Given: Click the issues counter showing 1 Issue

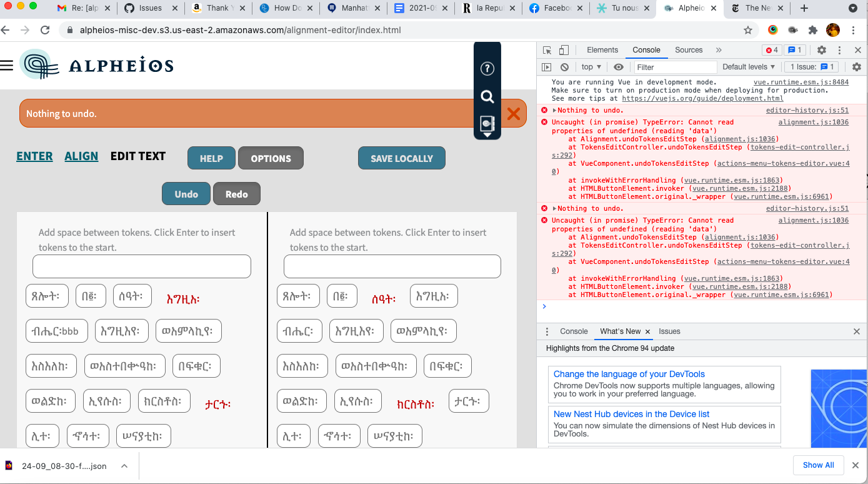Looking at the screenshot, I should coord(811,67).
